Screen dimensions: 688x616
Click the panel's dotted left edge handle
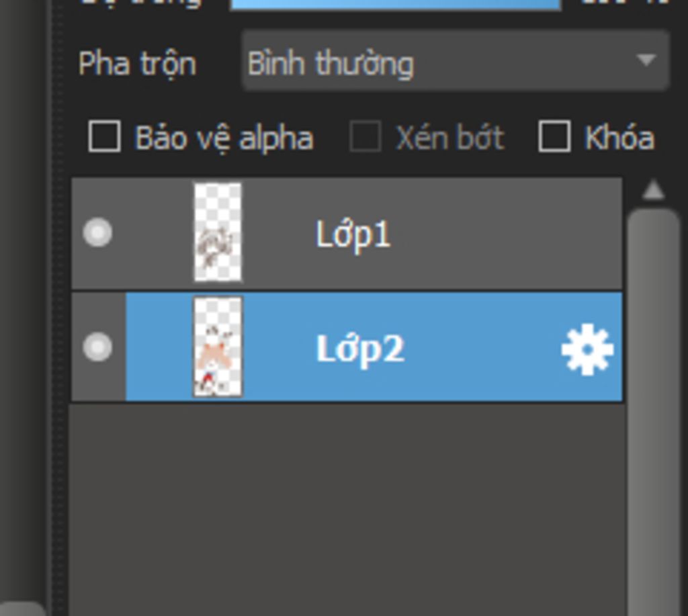55,307
